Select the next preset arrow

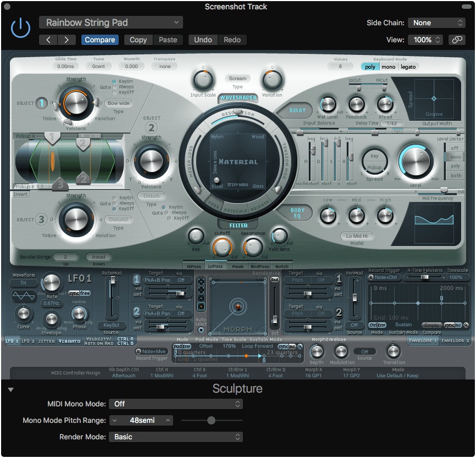tap(67, 40)
